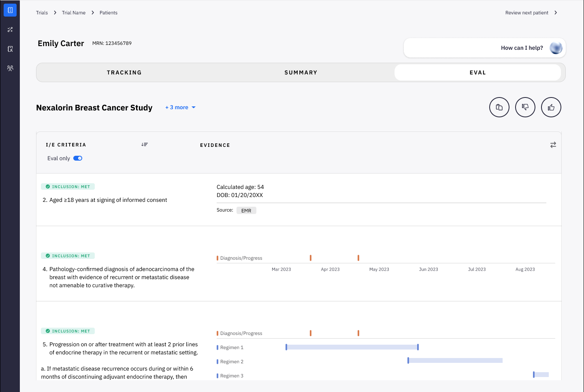
Task: Expand the +3 more studies dropdown
Action: 181,107
